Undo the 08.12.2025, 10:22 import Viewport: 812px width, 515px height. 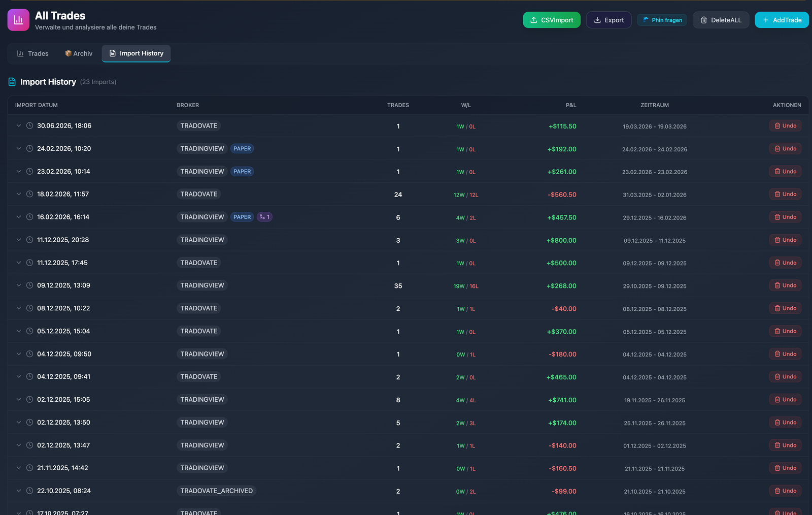point(785,308)
